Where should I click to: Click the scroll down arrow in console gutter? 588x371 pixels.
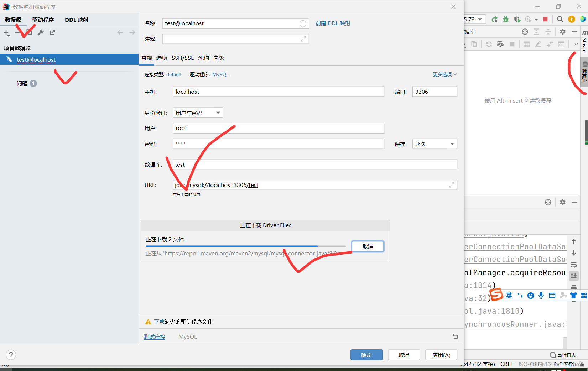click(x=574, y=253)
